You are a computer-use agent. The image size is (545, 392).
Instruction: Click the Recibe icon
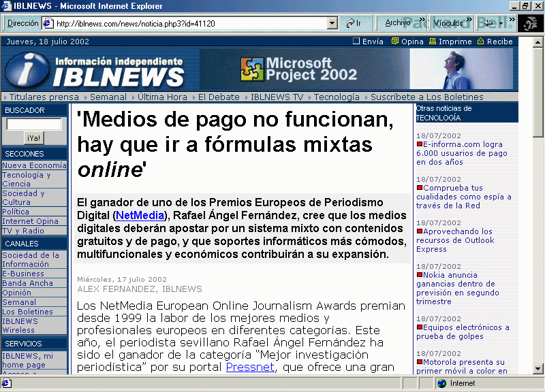click(x=480, y=41)
